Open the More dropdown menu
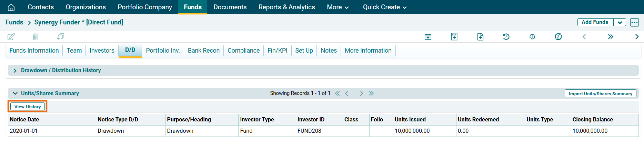644x141 pixels. click(338, 7)
